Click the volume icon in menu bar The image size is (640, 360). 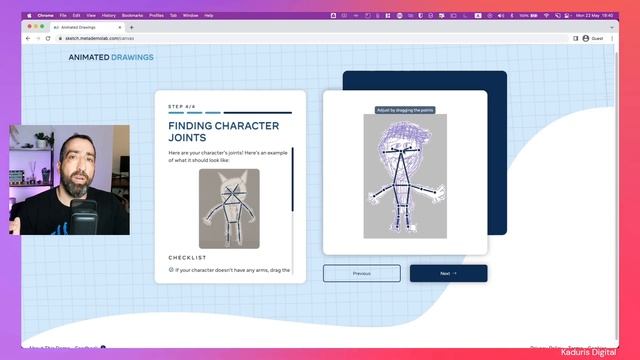[x=501, y=16]
